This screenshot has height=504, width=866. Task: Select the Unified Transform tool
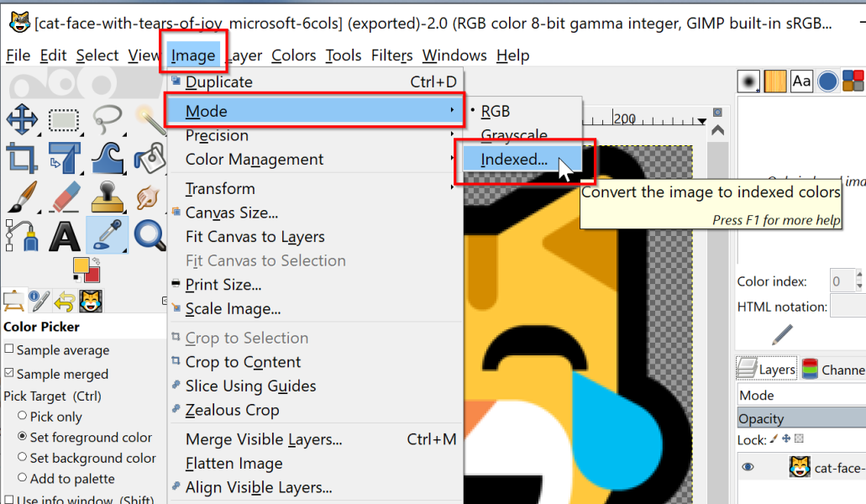(64, 157)
